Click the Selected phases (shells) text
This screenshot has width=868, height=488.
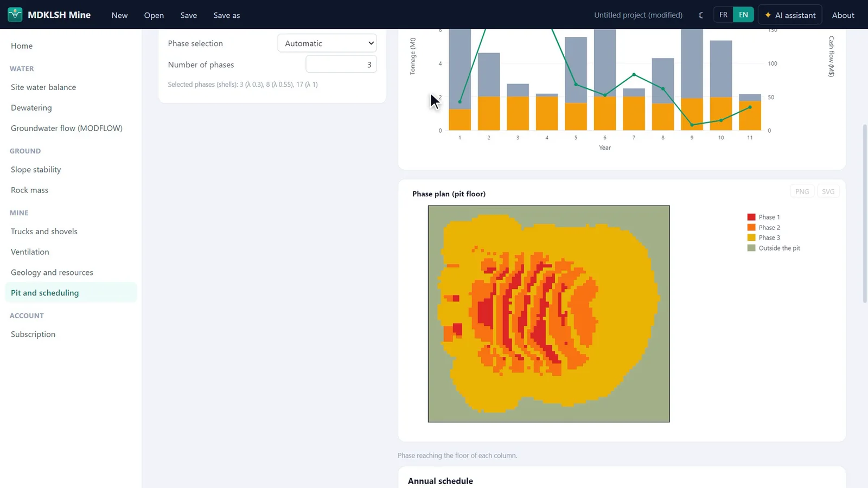pyautogui.click(x=242, y=85)
